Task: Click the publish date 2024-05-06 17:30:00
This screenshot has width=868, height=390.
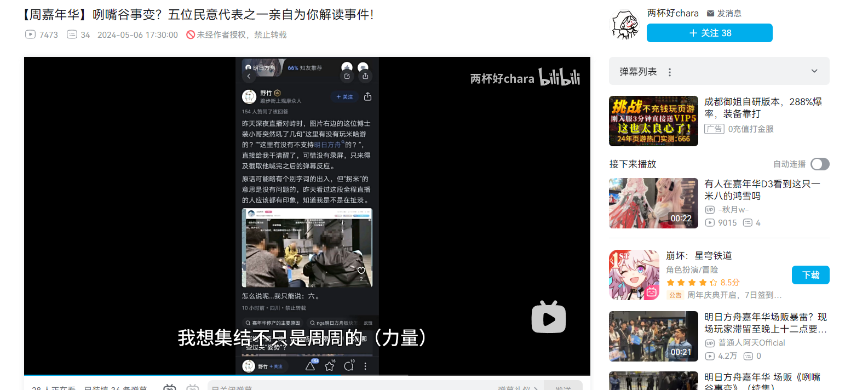Action: coord(137,35)
